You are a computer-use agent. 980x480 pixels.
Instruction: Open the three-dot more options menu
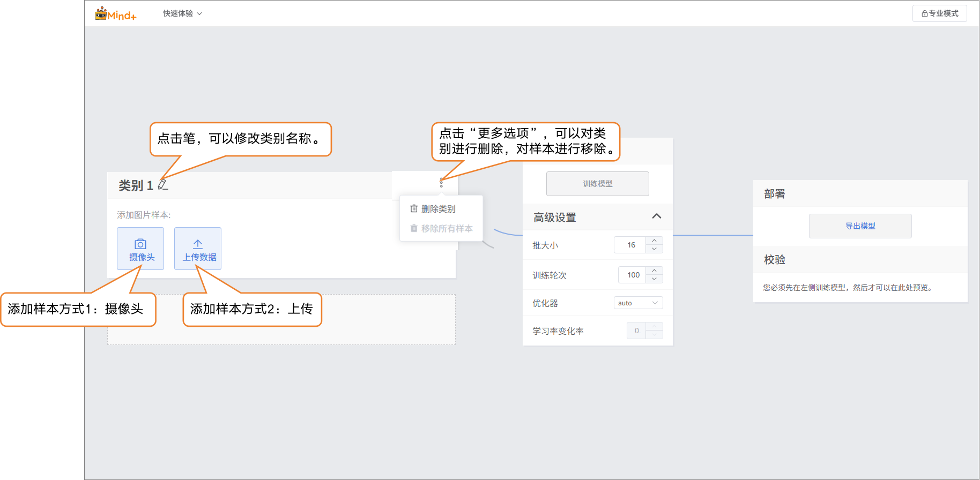point(441,183)
